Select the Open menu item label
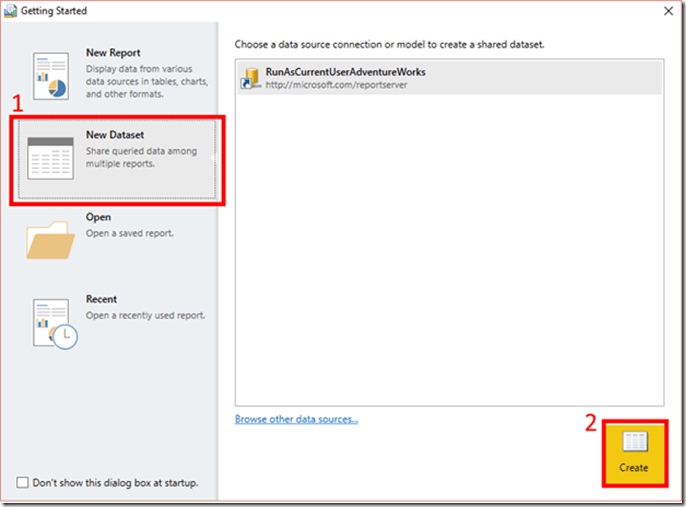The width and height of the screenshot is (686, 507). click(98, 217)
